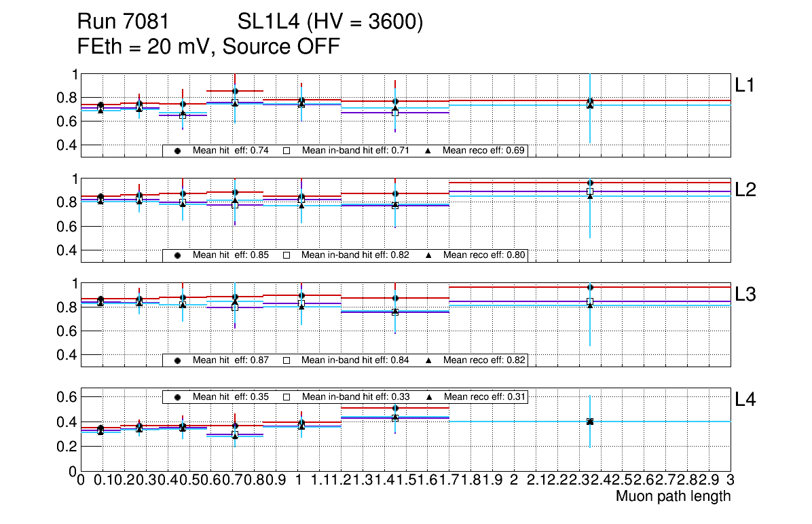812x524 pixels.
Task: Click the filled circle marker in L1 legend
Action: (x=177, y=151)
